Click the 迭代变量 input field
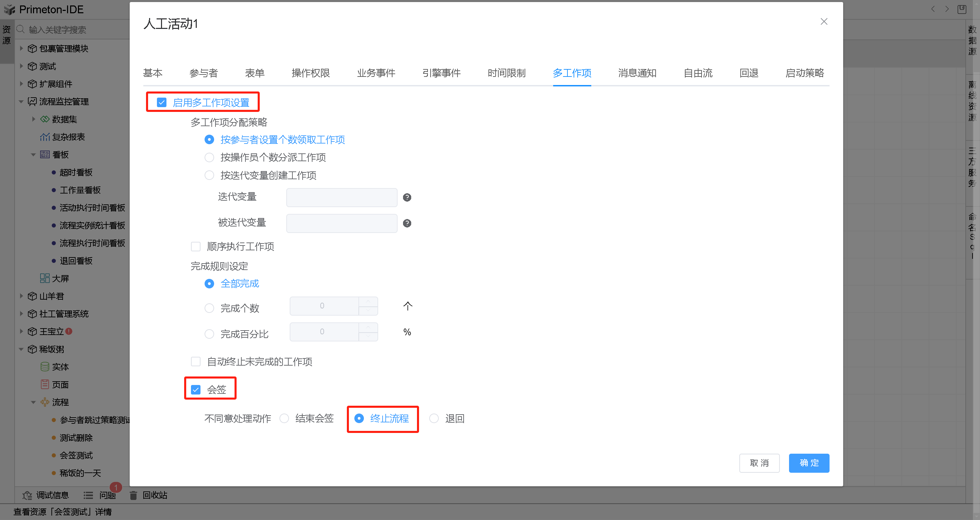980x520 pixels. tap(341, 197)
